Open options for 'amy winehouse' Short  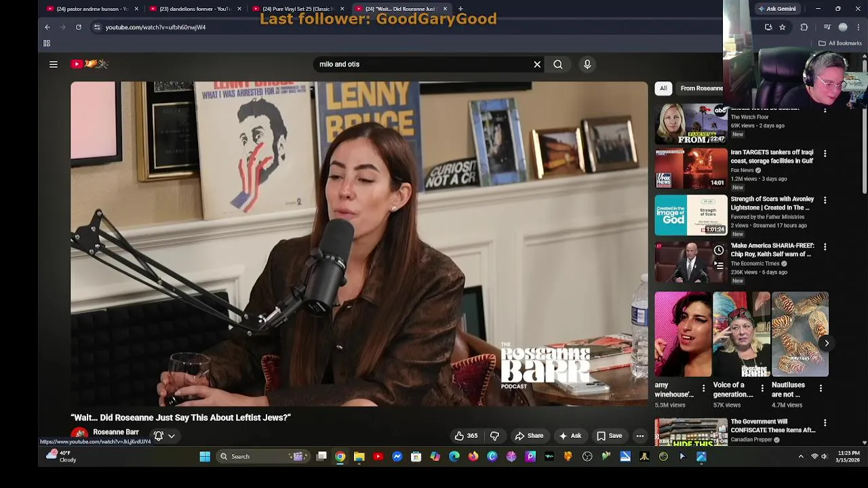tap(703, 388)
